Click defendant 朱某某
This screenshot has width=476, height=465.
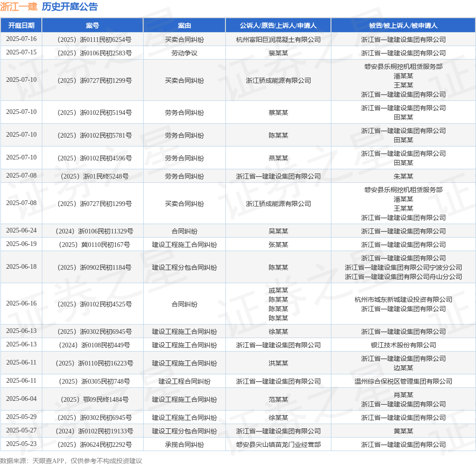[403, 176]
